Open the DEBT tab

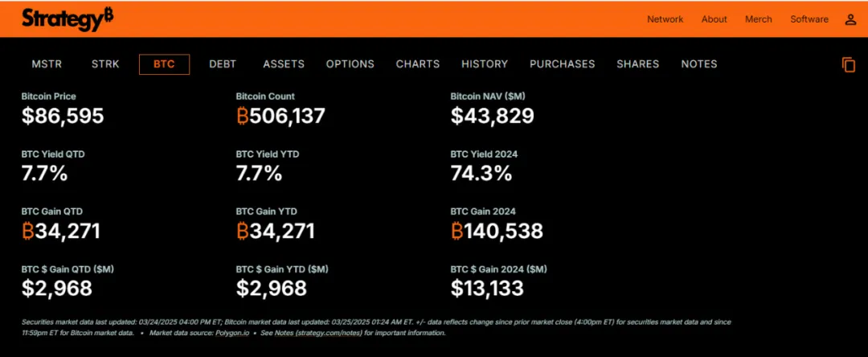(223, 64)
